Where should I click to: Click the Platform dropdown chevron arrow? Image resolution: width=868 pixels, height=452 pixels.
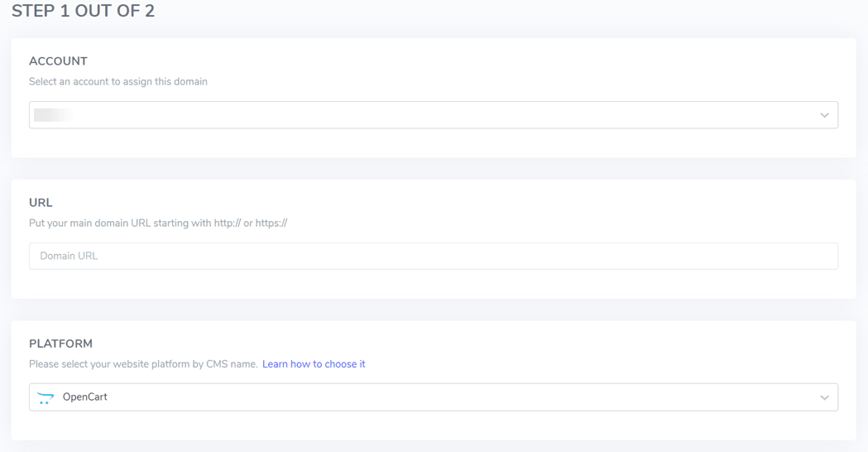(x=824, y=397)
